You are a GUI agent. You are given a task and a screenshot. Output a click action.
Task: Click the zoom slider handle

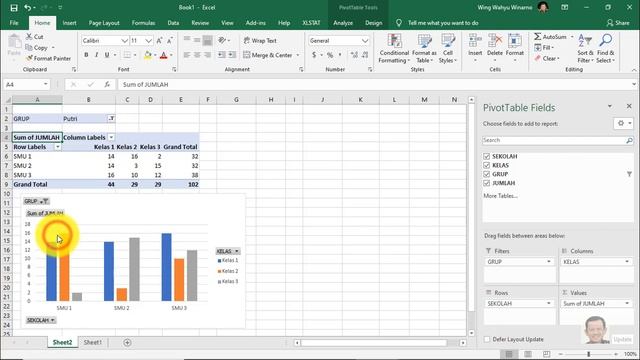[x=589, y=354]
